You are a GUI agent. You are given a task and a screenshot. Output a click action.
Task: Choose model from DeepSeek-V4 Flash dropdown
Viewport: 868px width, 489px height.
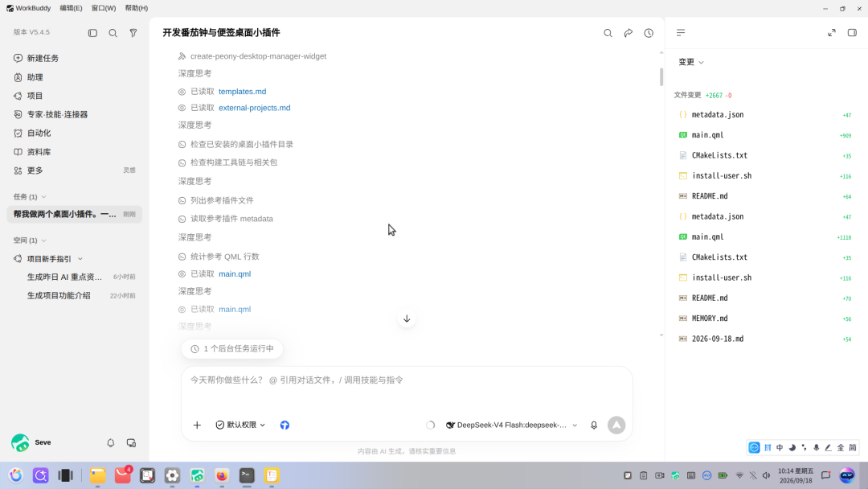point(512,425)
